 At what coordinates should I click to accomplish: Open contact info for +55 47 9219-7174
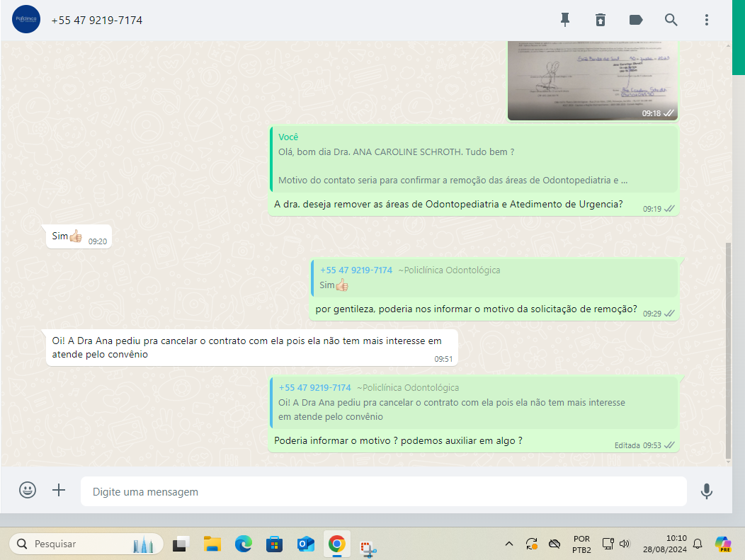97,21
